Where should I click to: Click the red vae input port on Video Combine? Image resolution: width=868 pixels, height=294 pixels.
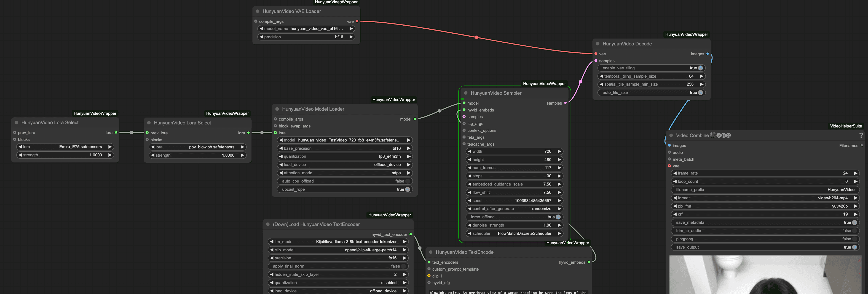pos(669,166)
